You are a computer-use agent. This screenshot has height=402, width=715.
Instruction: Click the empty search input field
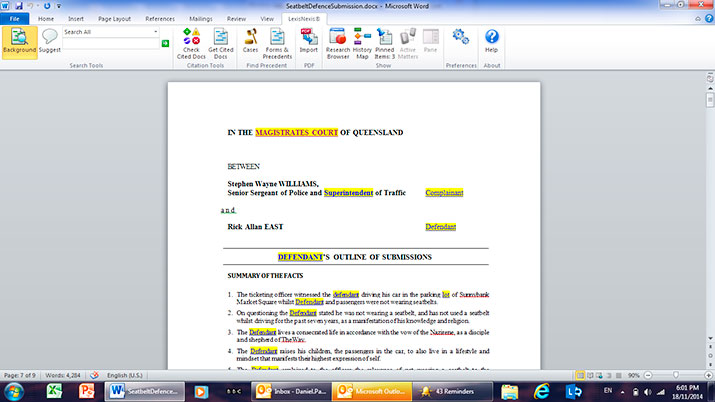pyautogui.click(x=111, y=43)
